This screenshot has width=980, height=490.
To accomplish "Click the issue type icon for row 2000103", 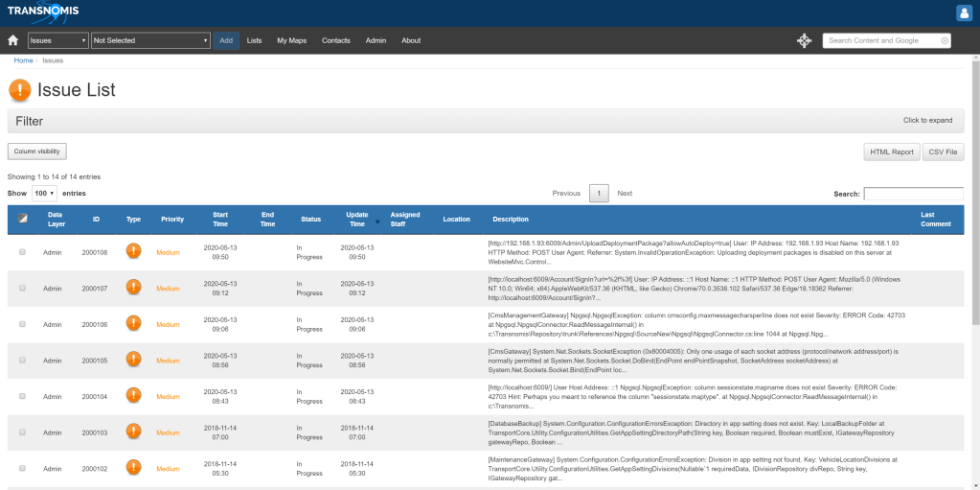I will pyautogui.click(x=133, y=432).
